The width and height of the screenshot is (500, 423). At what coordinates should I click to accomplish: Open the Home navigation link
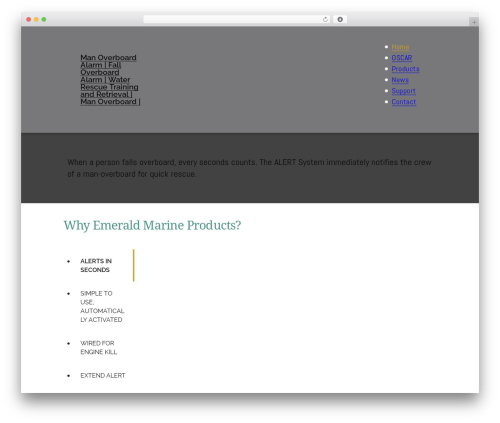(x=400, y=47)
